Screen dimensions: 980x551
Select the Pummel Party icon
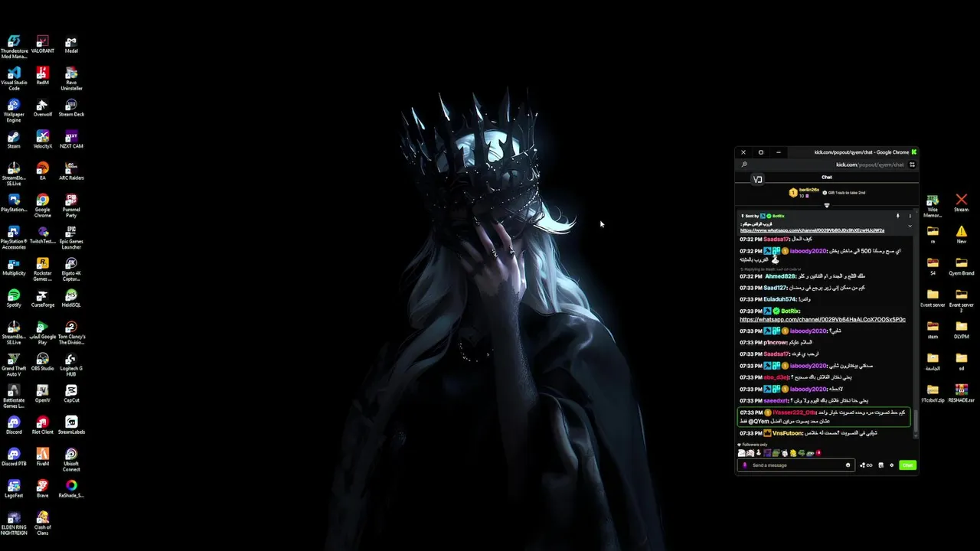[x=71, y=205]
